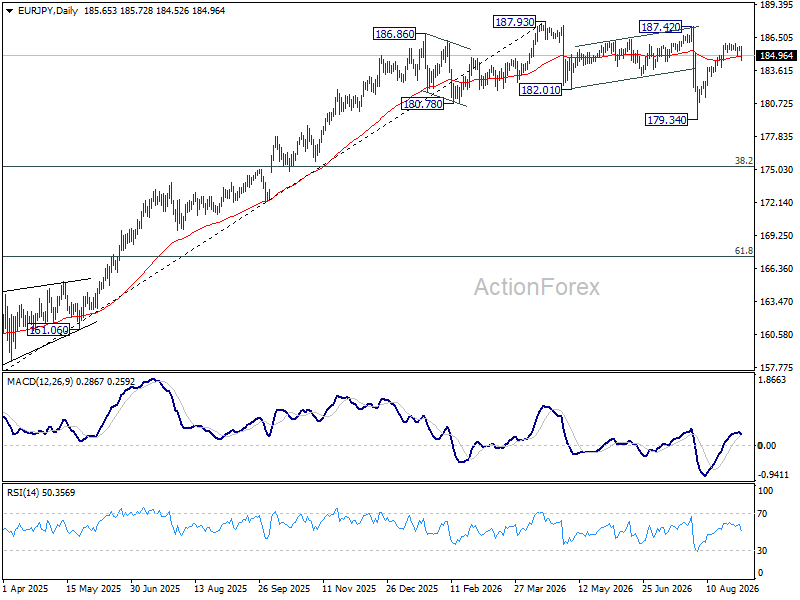Select the 1 Apr 2025 date marker
The height and width of the screenshot is (600, 800).
coord(25,589)
